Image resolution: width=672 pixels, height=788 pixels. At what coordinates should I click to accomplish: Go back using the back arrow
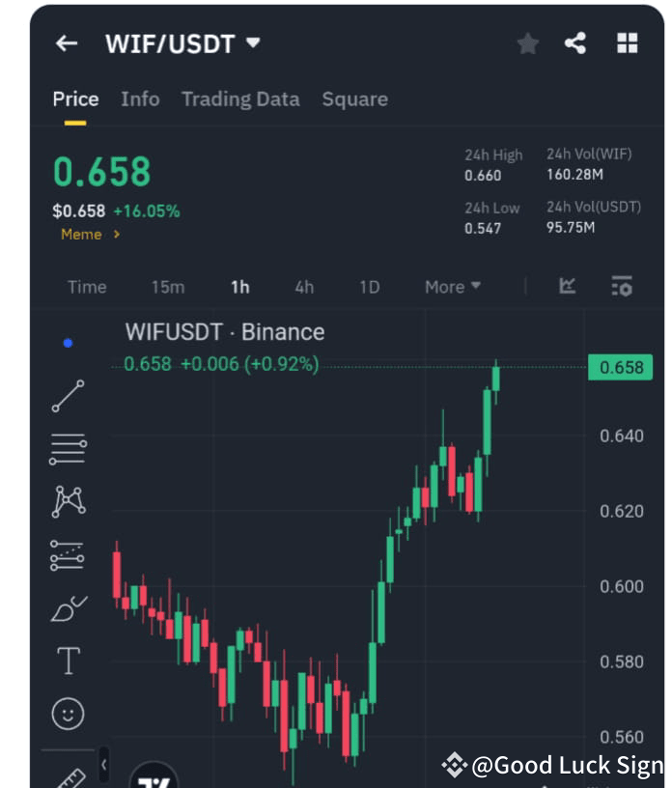(x=65, y=42)
